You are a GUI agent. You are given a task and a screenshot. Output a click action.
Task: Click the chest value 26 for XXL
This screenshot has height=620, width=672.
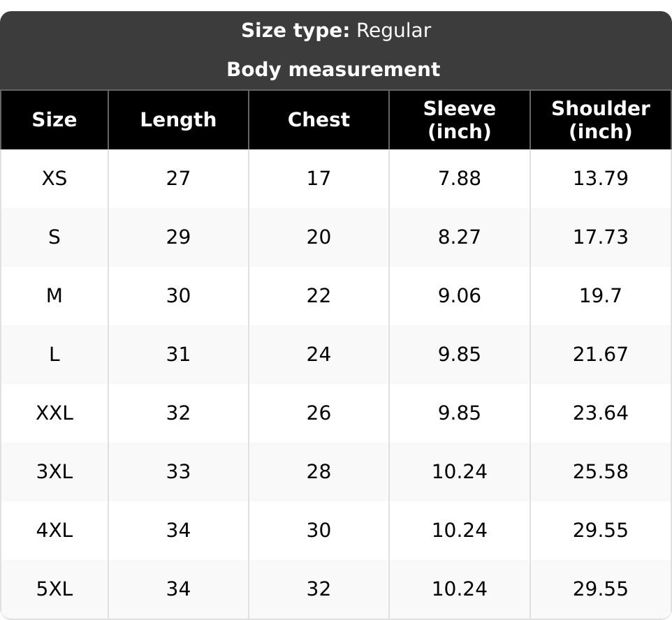click(319, 413)
